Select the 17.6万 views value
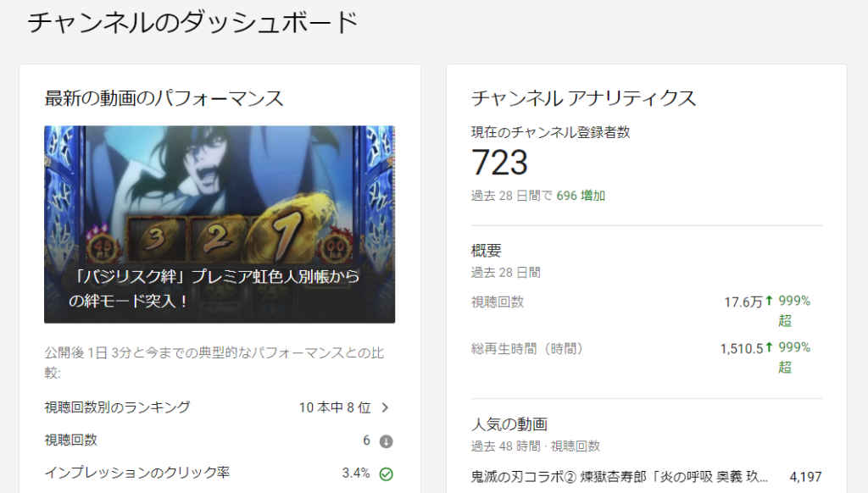The image size is (868, 493). [x=743, y=302]
